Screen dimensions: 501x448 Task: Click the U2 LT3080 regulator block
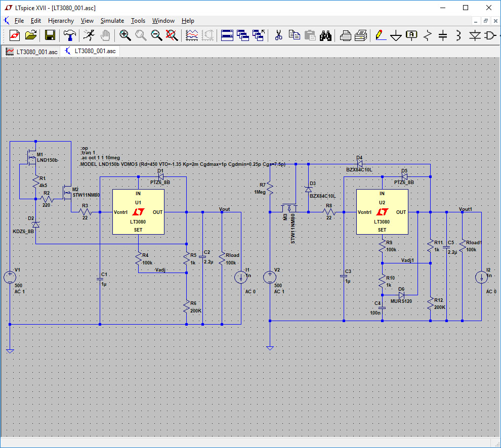382,212
